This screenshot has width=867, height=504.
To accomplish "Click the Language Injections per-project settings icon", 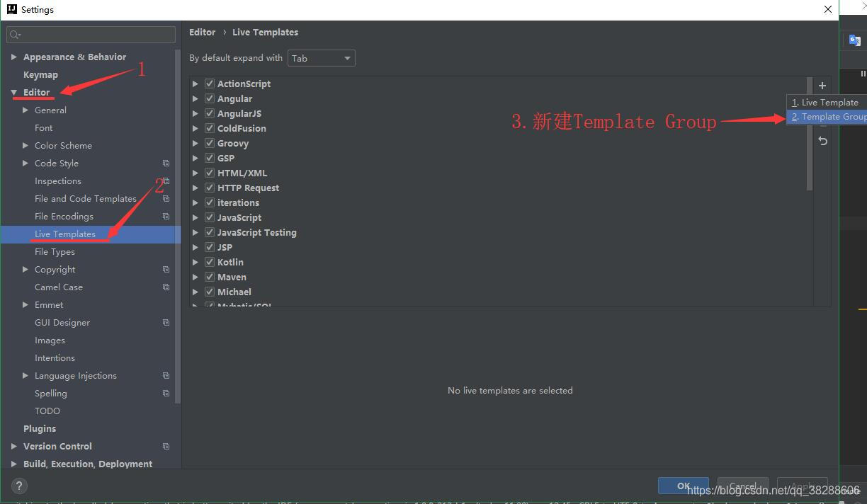I will [166, 376].
